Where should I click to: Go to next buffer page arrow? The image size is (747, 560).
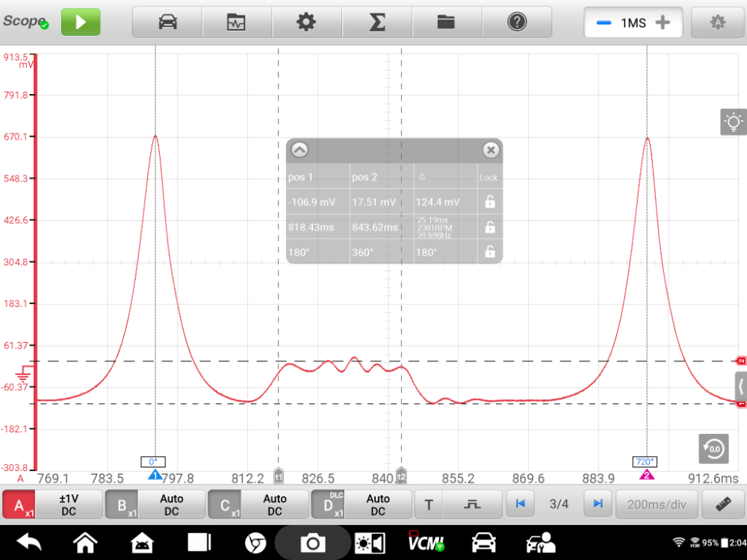[598, 504]
